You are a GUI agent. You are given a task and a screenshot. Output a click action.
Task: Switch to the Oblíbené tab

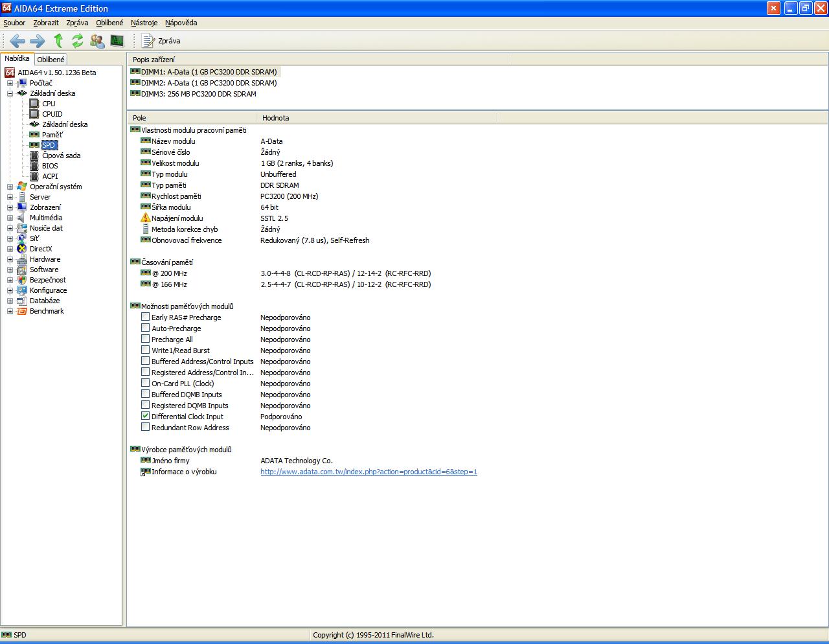tap(51, 60)
